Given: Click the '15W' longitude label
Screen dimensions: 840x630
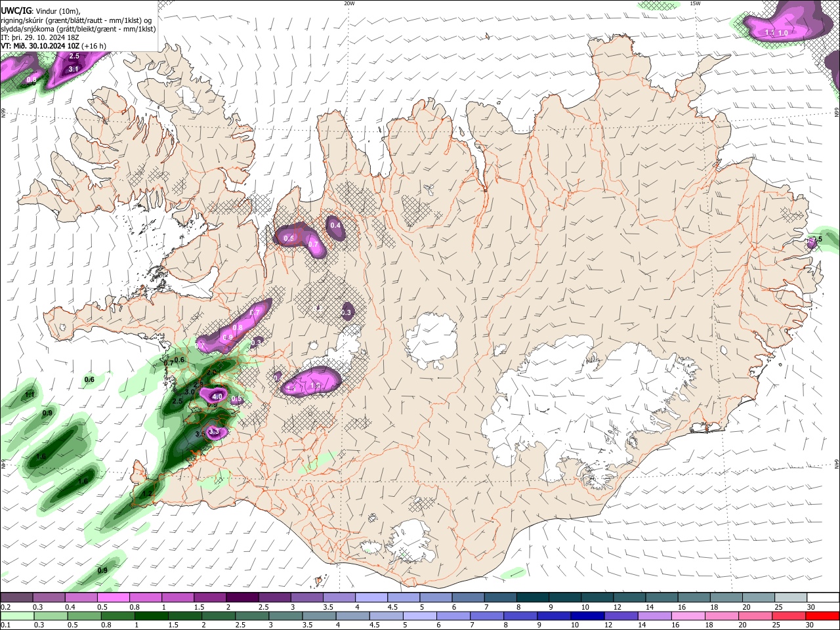Looking at the screenshot, I should pos(695,3).
